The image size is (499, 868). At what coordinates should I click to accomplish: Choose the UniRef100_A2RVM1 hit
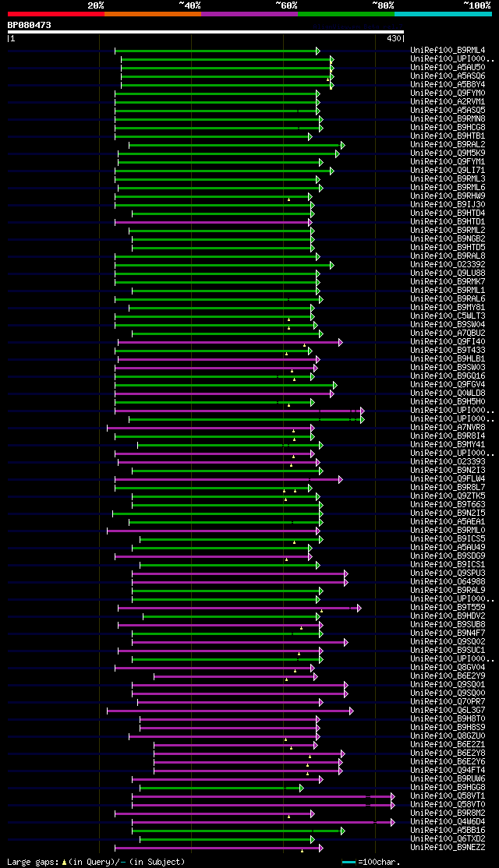(448, 102)
